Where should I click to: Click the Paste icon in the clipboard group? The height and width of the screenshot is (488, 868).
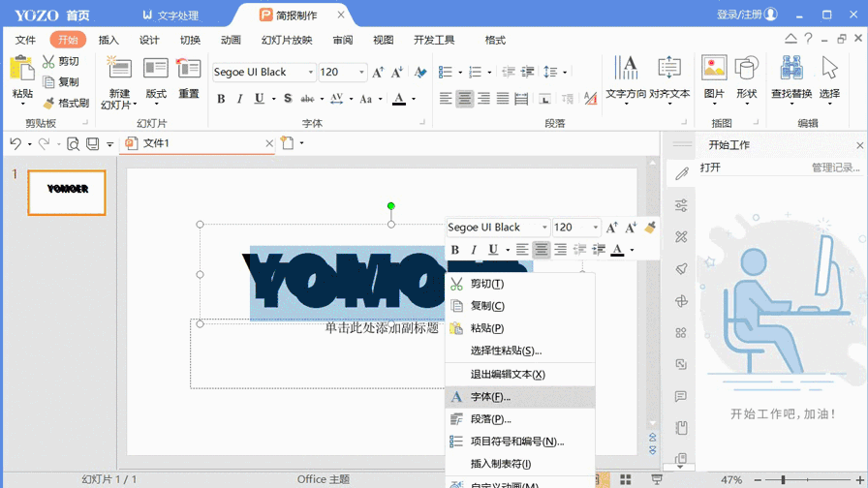[x=22, y=70]
